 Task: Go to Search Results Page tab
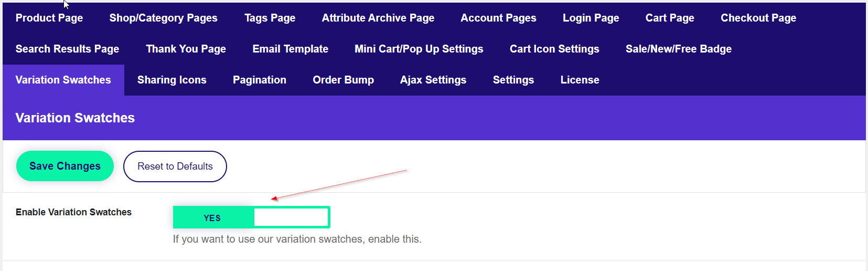point(67,49)
